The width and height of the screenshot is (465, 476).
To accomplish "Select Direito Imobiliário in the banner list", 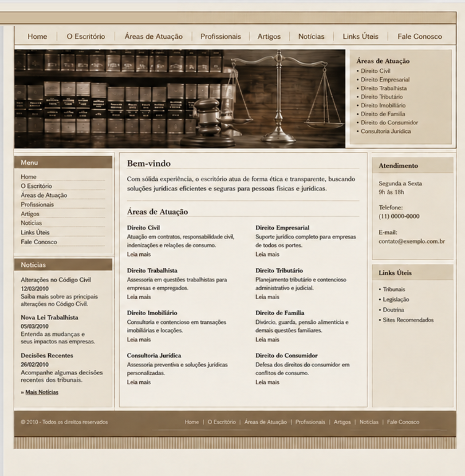I will coord(383,105).
